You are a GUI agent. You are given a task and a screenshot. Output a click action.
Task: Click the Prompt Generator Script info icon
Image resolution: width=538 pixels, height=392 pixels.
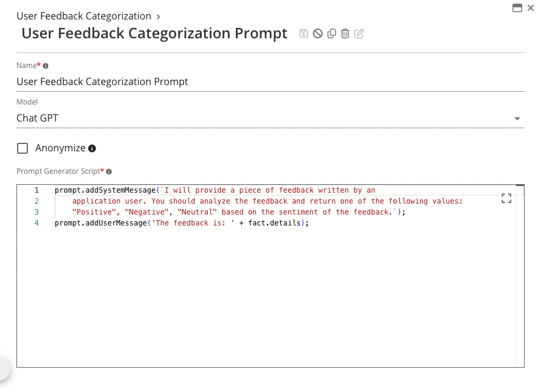coord(109,172)
